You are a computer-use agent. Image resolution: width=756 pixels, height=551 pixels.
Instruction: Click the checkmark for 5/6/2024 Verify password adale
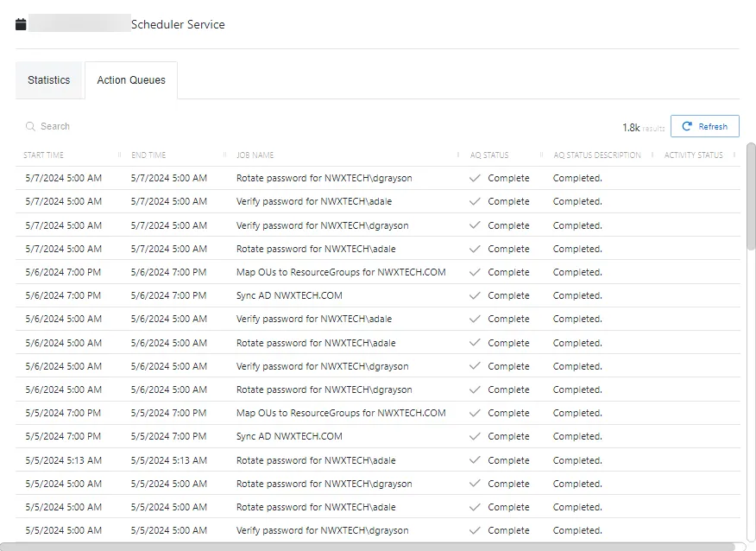(475, 319)
